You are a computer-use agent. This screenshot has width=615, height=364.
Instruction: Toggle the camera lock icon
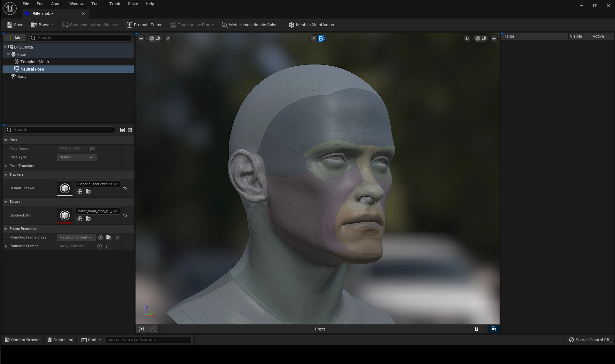476,329
